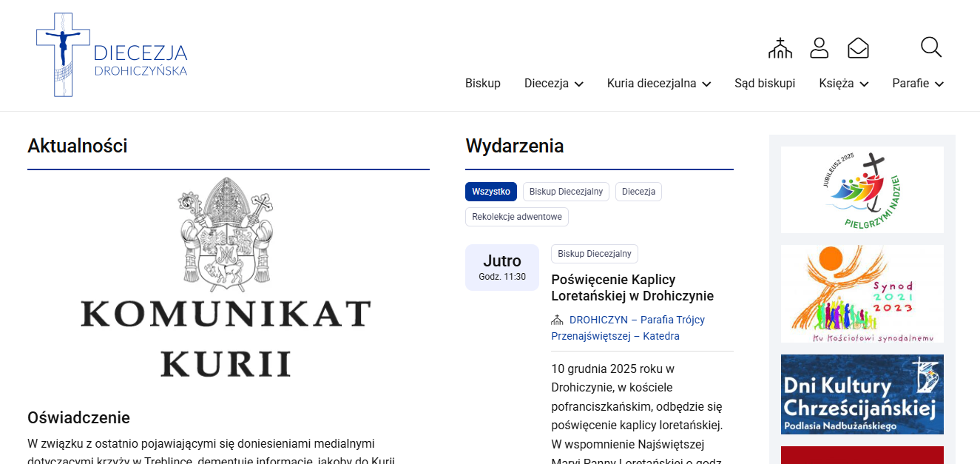Open Dni Kultury Chrześcijańskiej banner
Screen dimensions: 980x464
862,394
